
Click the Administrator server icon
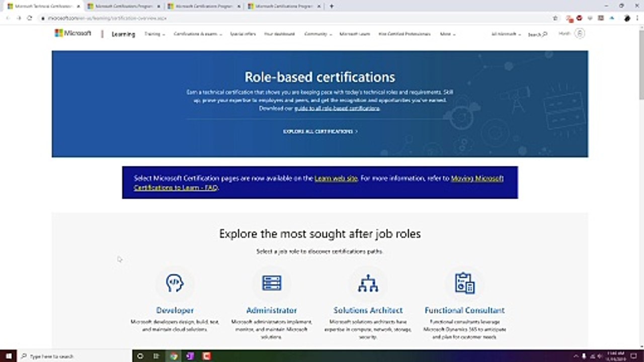[272, 283]
